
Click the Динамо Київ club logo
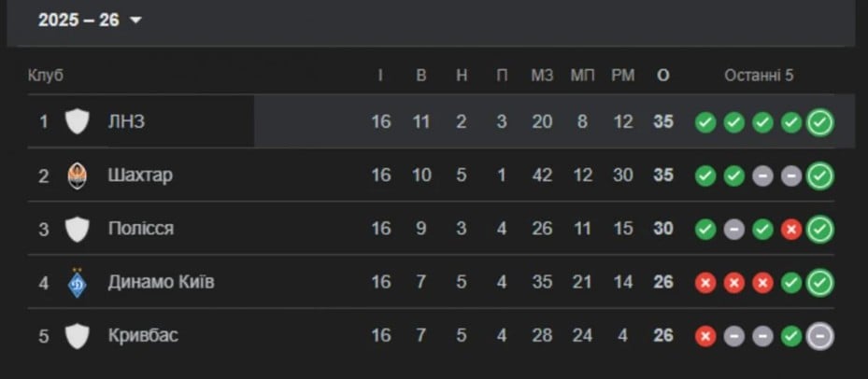click(x=77, y=282)
